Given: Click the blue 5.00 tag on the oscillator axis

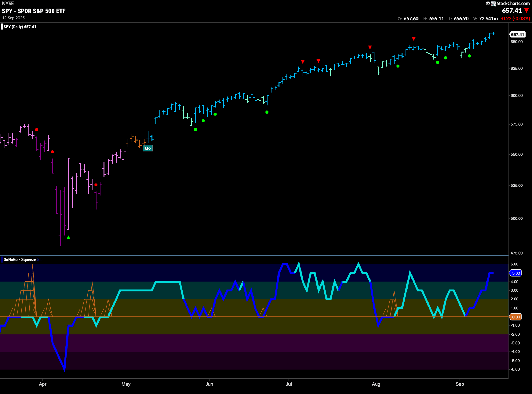Looking at the screenshot, I should [x=516, y=273].
